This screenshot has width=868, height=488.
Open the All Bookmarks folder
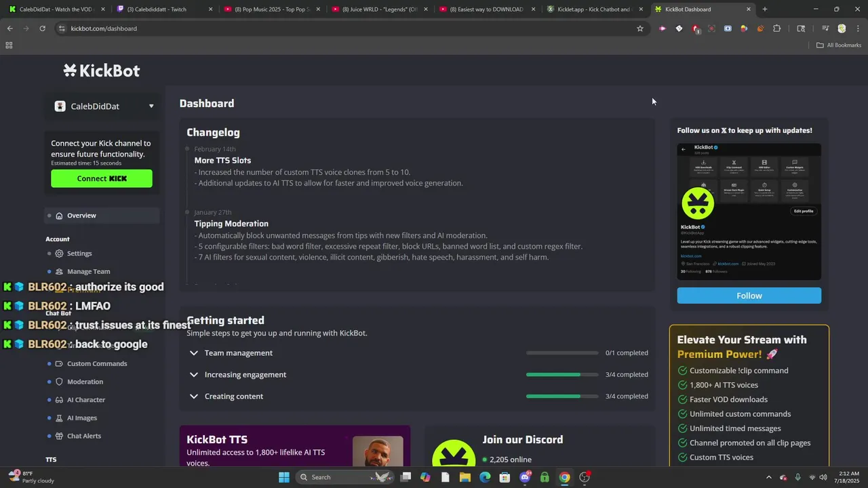click(839, 45)
